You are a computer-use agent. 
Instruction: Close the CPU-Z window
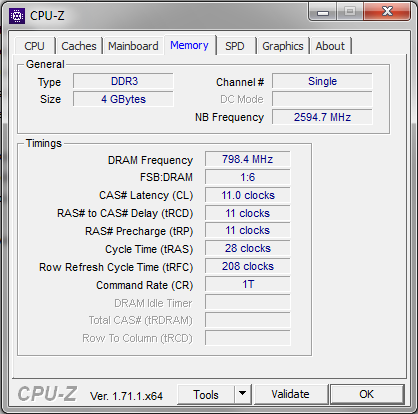tap(387, 12)
